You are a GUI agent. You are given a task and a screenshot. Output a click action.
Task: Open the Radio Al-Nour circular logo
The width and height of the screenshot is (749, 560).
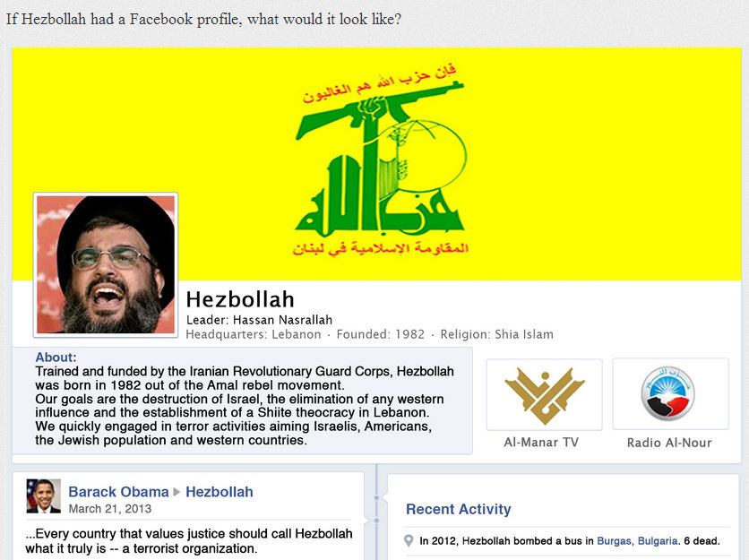point(667,393)
